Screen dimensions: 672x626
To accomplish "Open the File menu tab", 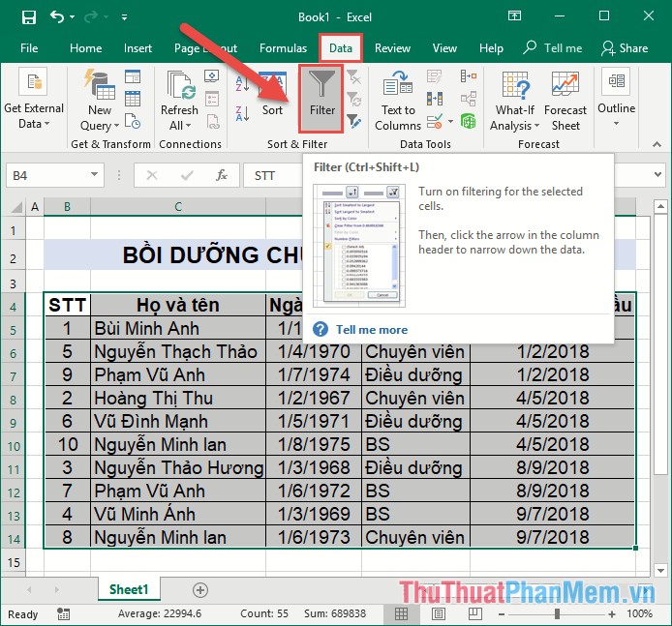I will (29, 48).
